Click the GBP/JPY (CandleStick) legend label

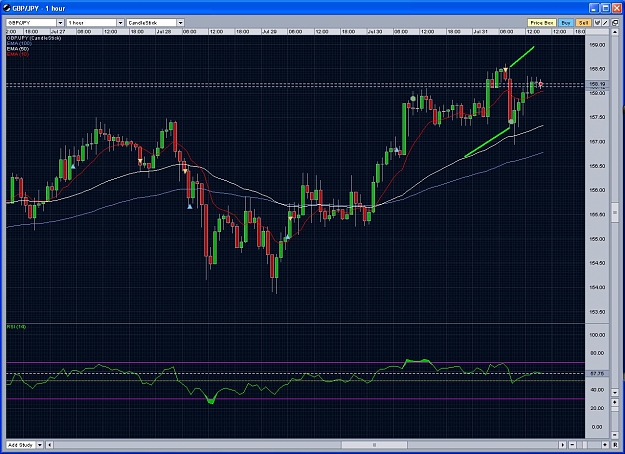[x=34, y=38]
